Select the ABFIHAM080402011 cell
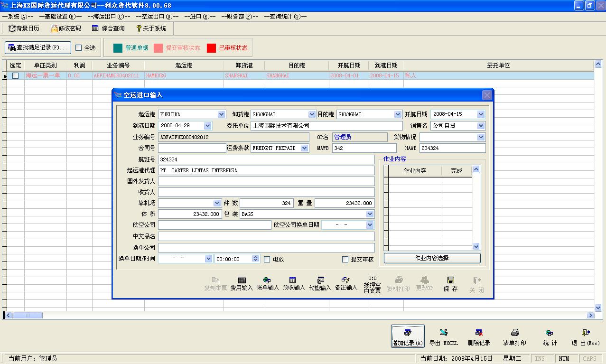606x364 pixels. click(118, 75)
